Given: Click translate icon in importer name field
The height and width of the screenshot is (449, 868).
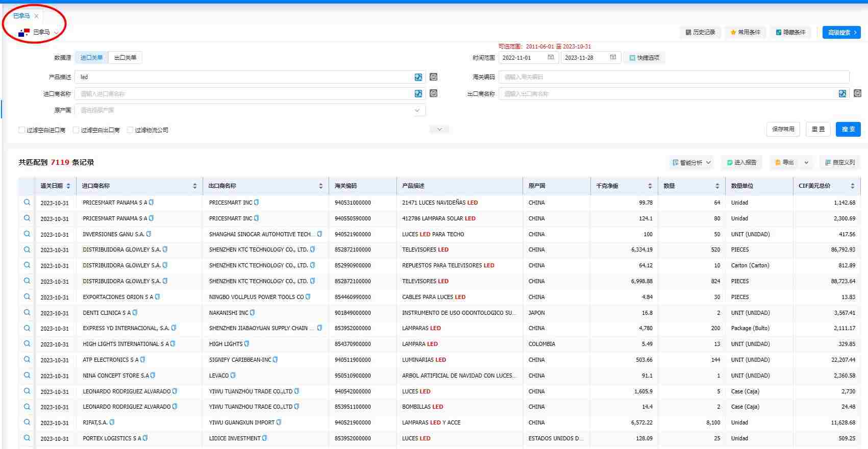Looking at the screenshot, I should pos(418,94).
